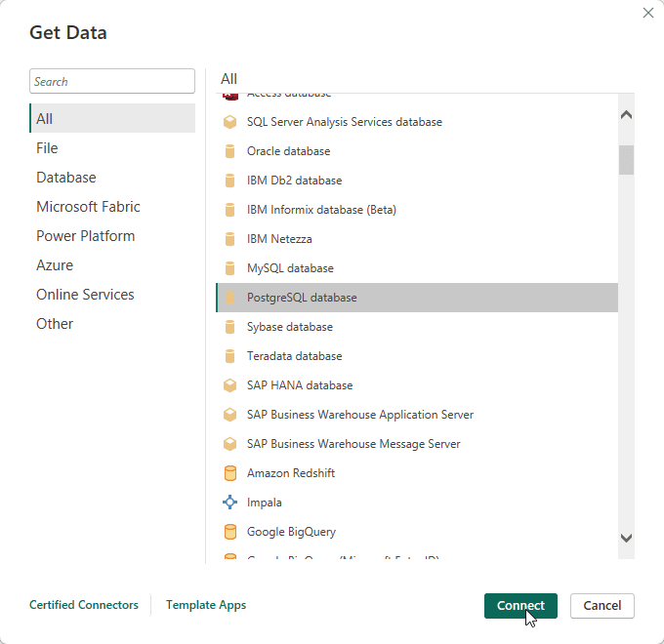The image size is (664, 644).
Task: Select the All category
Action: (x=112, y=118)
